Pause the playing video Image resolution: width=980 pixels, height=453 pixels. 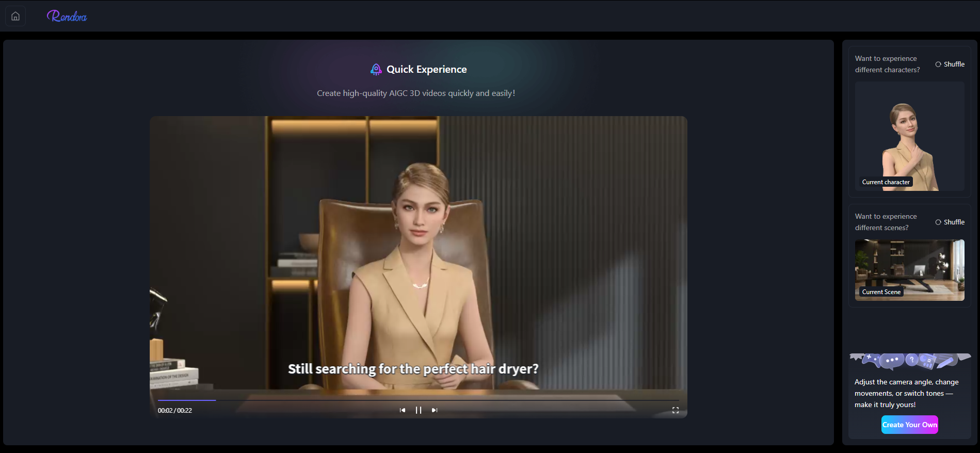tap(419, 410)
